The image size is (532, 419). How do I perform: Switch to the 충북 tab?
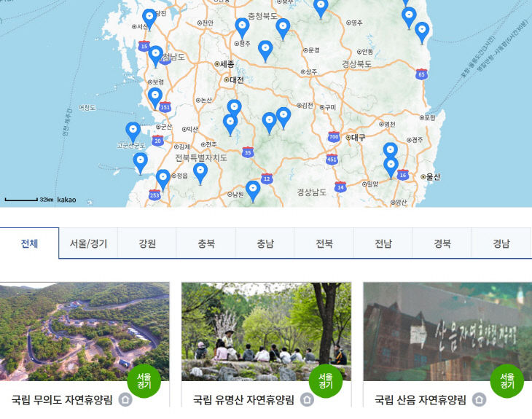coord(206,243)
